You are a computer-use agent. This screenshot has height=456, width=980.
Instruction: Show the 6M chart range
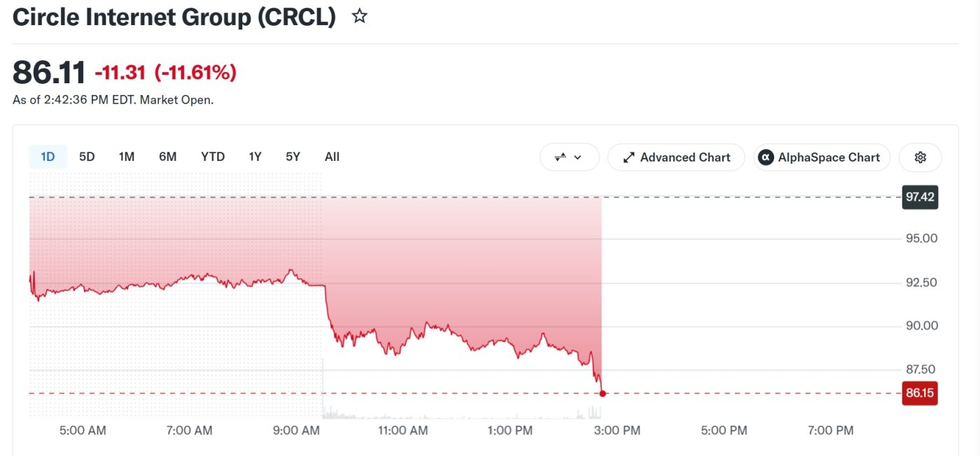pos(167,157)
